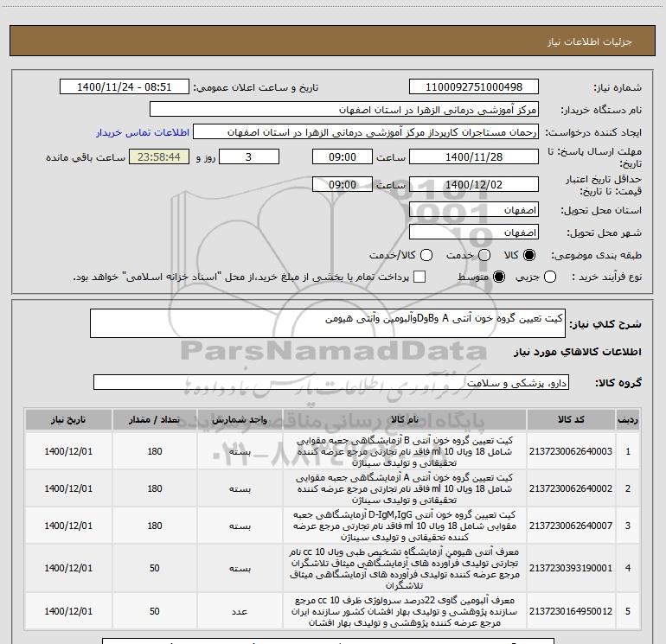The image size is (666, 644).
Task: Select the کالا/خدمت radio button
Action: point(426,255)
